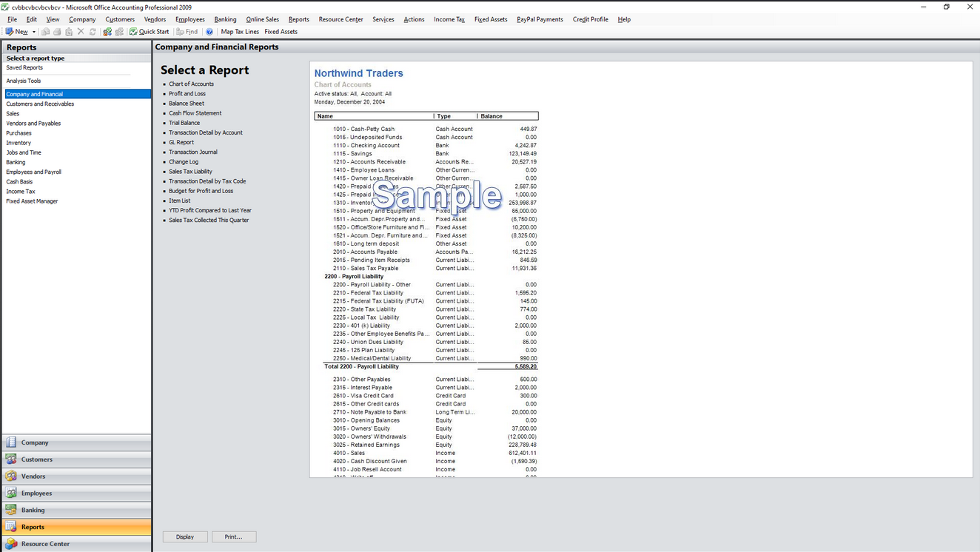Image resolution: width=980 pixels, height=552 pixels.
Task: Click the application icon in title bar
Action: tap(7, 7)
